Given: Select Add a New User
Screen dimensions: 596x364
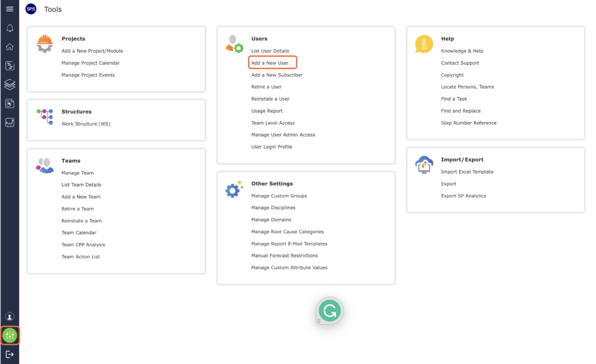Looking at the screenshot, I should coord(270,63).
